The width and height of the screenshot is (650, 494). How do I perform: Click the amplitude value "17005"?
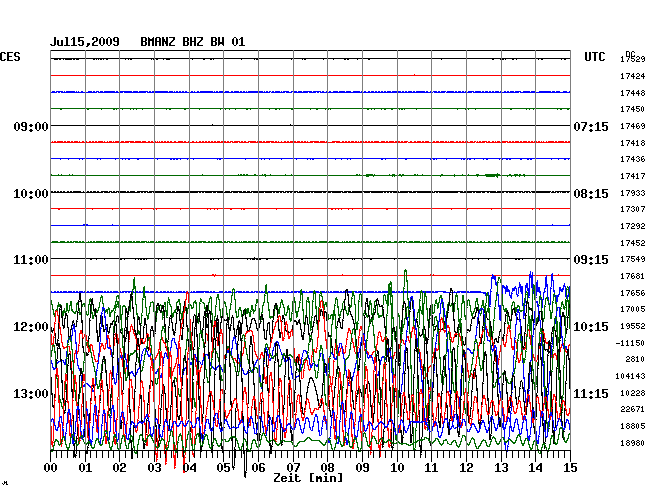click(x=633, y=310)
